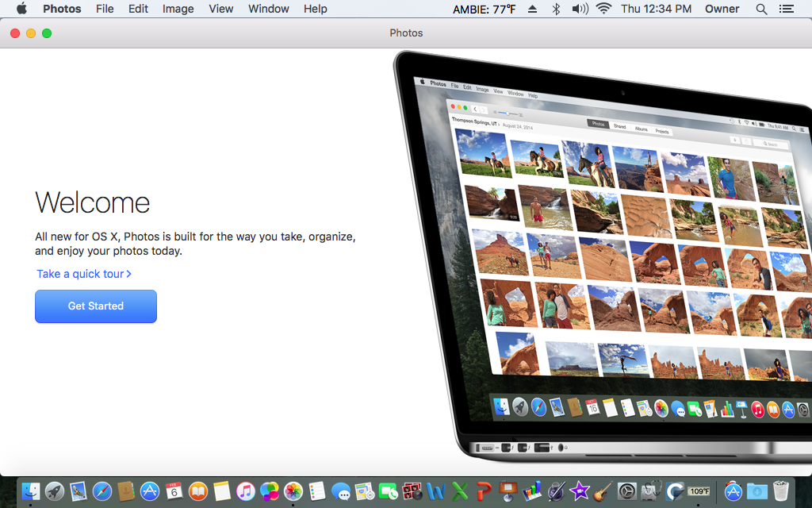Launch Safari from the Dock

tap(102, 491)
